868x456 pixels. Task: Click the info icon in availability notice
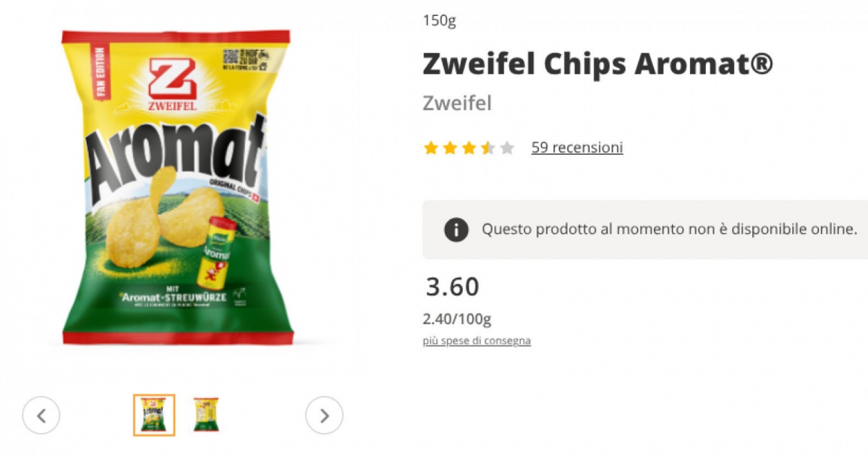click(456, 230)
